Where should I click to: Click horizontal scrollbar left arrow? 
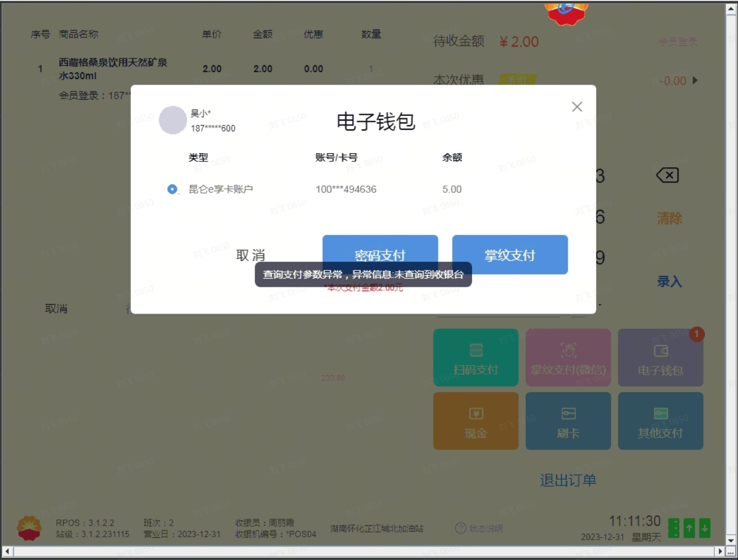(7, 551)
